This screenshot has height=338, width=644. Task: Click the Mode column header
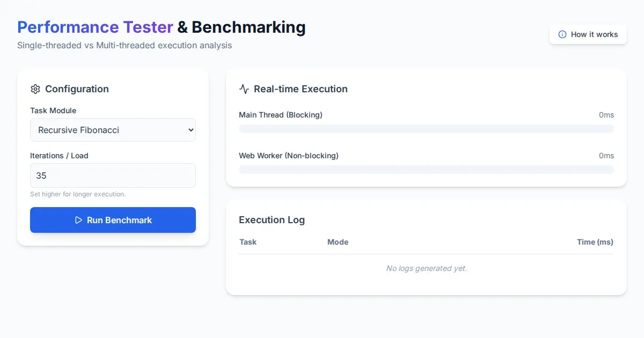(338, 242)
